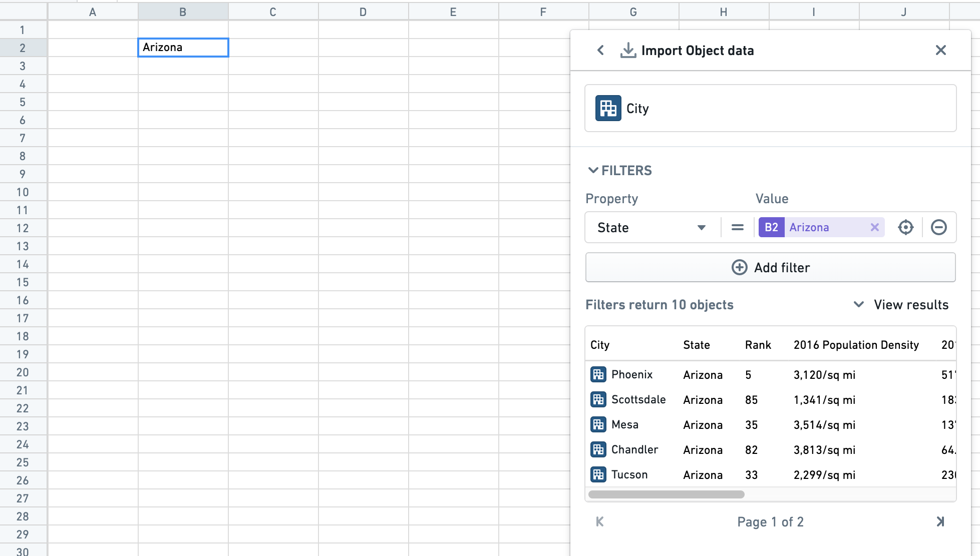Click the Filters return 10 objects text
980x556 pixels.
pos(659,305)
